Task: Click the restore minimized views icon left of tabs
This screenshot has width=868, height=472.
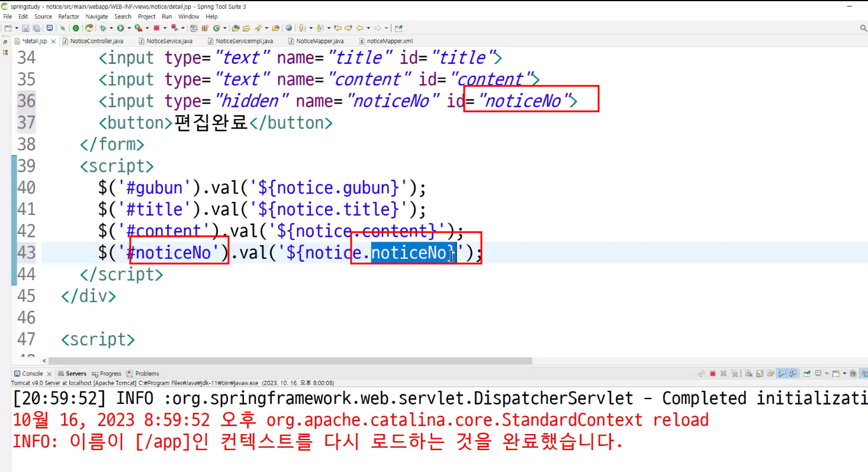Action: click(5, 41)
